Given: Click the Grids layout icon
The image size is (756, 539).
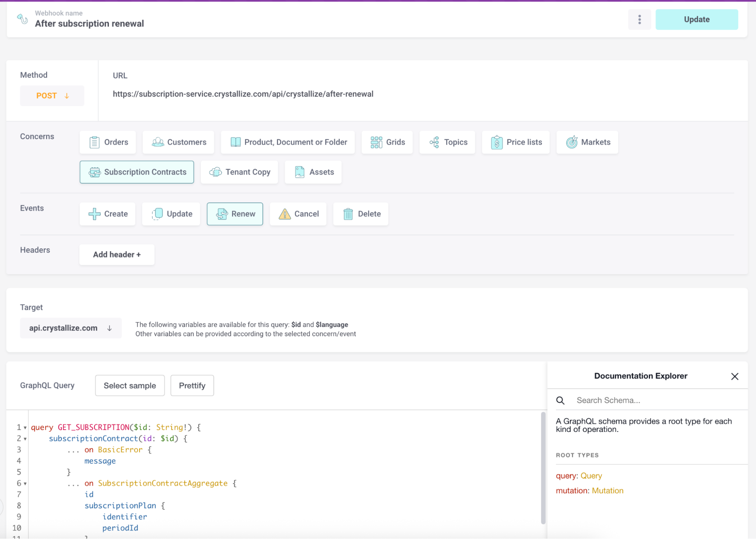Looking at the screenshot, I should (376, 142).
